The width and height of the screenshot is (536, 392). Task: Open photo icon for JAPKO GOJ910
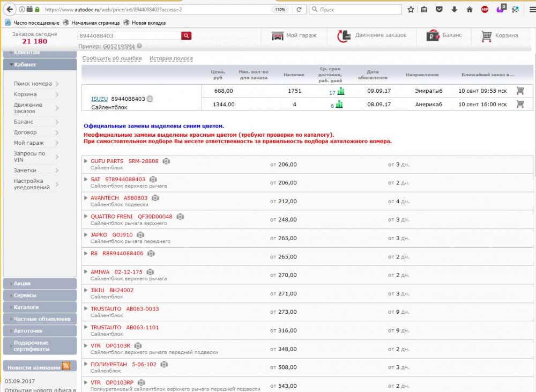coord(140,235)
